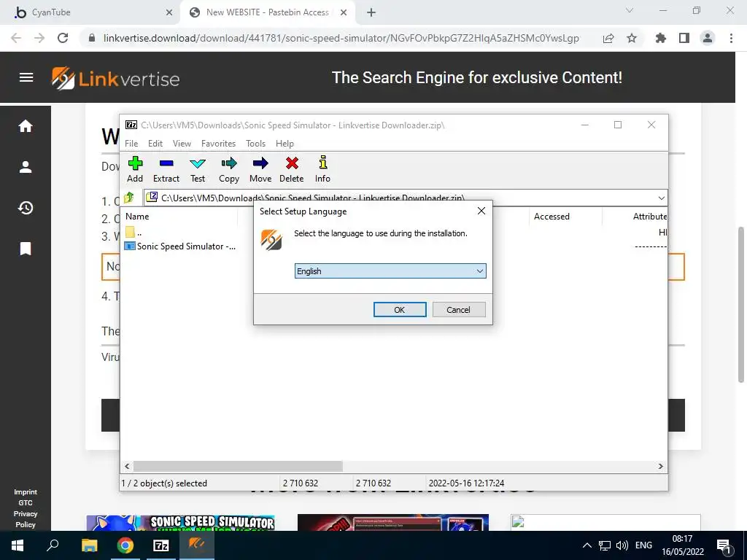The image size is (747, 560).
Task: Click the 7-Zip horizontal scrollbar
Action: tap(238, 466)
